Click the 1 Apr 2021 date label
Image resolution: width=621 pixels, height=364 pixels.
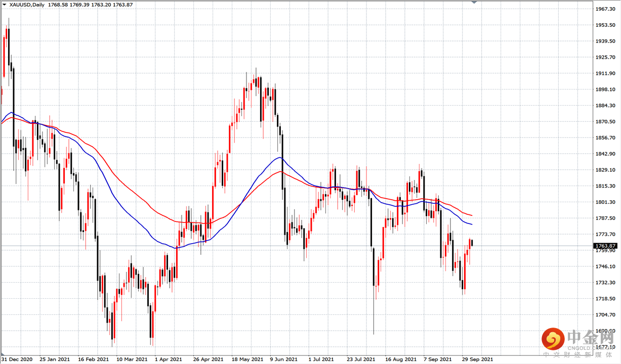pyautogui.click(x=169, y=359)
